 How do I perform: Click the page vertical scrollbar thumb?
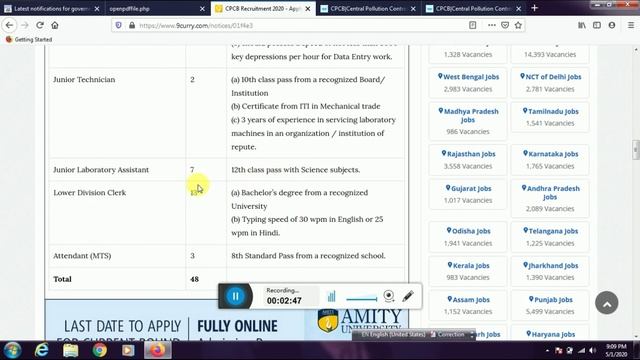636,150
